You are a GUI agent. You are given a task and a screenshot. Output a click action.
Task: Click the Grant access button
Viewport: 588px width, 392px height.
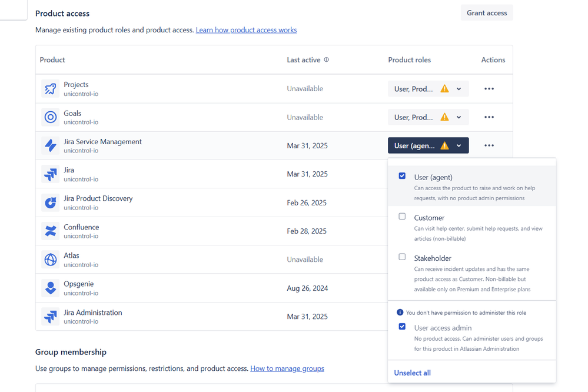[x=487, y=13]
